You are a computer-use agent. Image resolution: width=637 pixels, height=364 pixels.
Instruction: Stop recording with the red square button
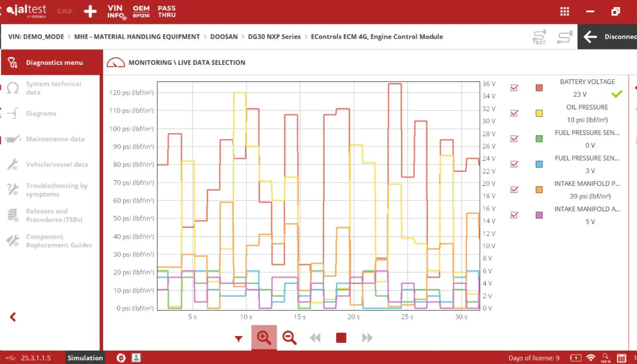click(341, 338)
